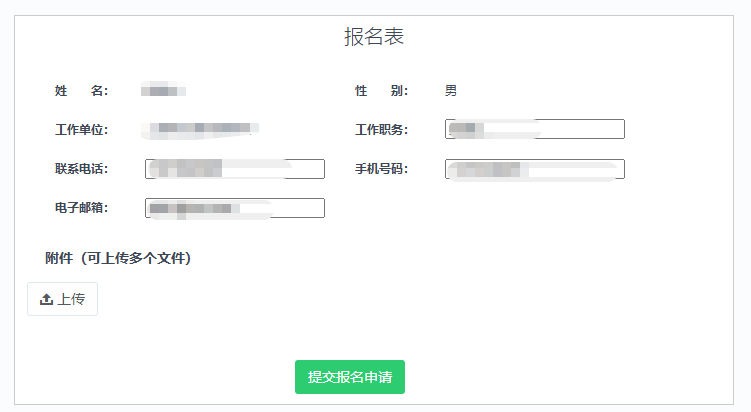Screen dimensions: 751x412
Task: Click the 手机号码 label text
Action: pos(381,169)
